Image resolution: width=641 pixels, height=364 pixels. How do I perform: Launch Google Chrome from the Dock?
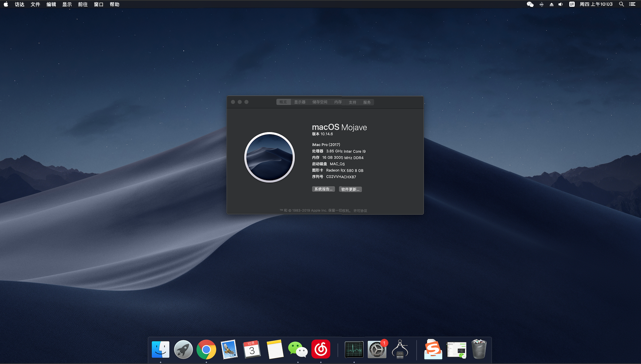(x=206, y=349)
